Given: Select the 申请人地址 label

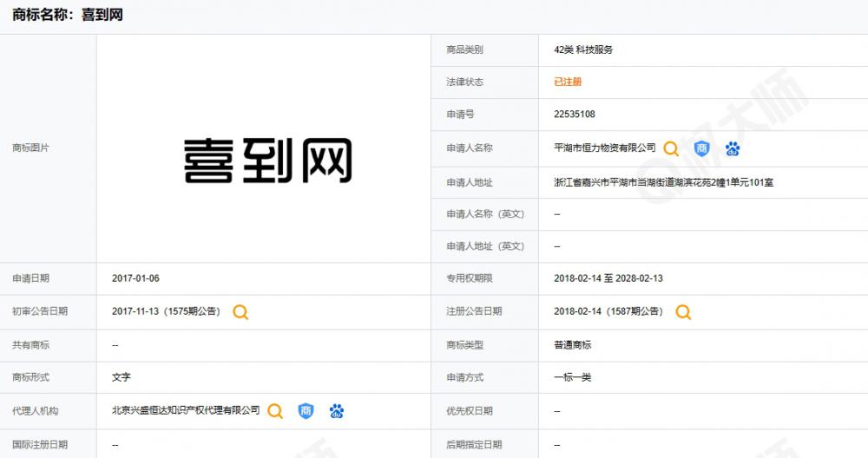Looking at the screenshot, I should [470, 182].
